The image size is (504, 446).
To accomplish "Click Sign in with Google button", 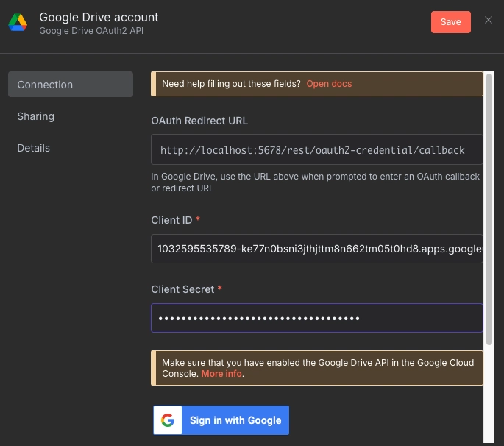I will pos(221,420).
